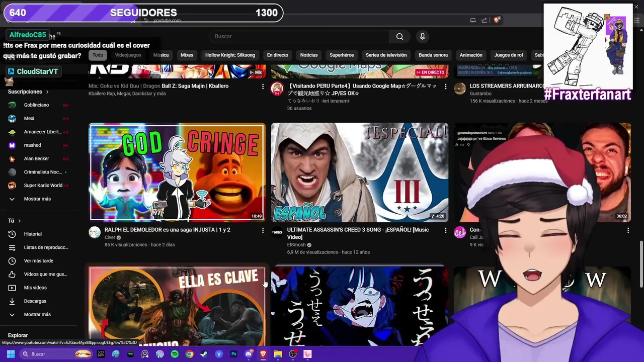This screenshot has width=644, height=362.
Task: Open options menu for Ralph el Demoledor video
Action: coord(263,230)
